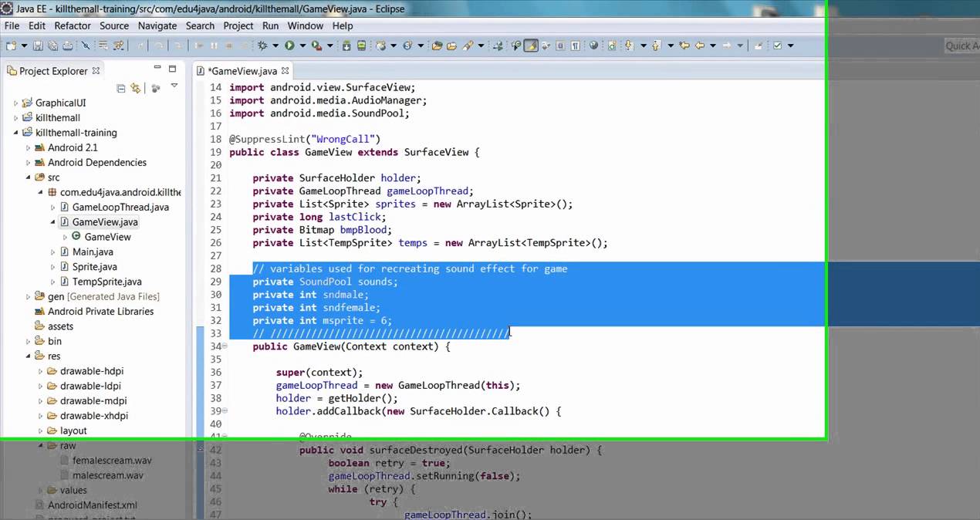The width and height of the screenshot is (980, 520).
Task: Expand the GraphicalUI project
Action: click(15, 103)
